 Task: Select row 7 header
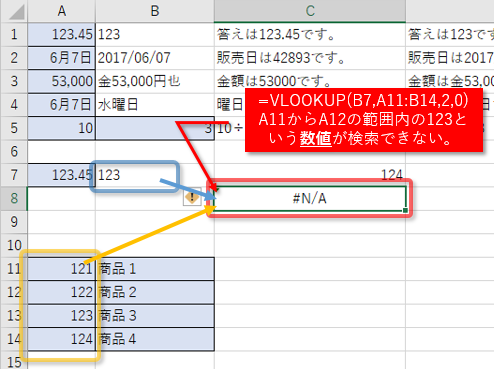click(14, 175)
